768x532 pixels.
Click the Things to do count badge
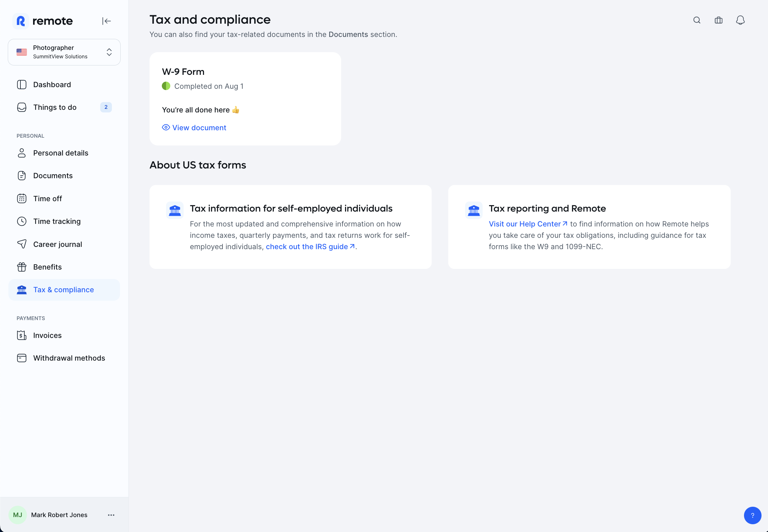pos(106,107)
